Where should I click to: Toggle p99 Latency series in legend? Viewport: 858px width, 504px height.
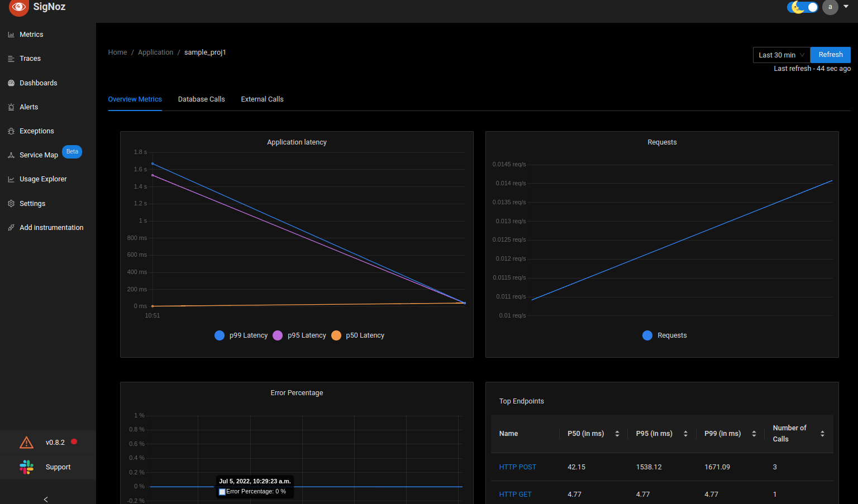220,335
